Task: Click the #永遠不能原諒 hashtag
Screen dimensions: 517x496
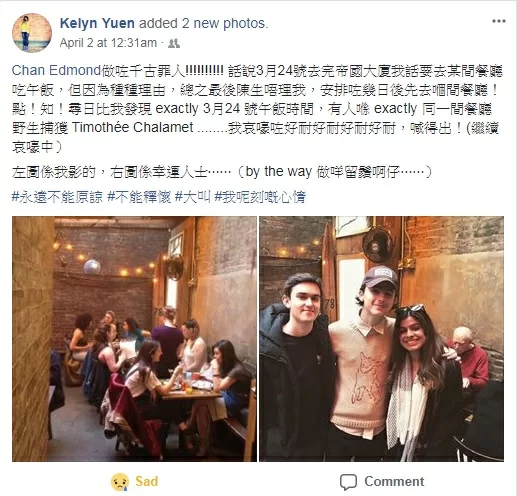Action: [x=57, y=197]
